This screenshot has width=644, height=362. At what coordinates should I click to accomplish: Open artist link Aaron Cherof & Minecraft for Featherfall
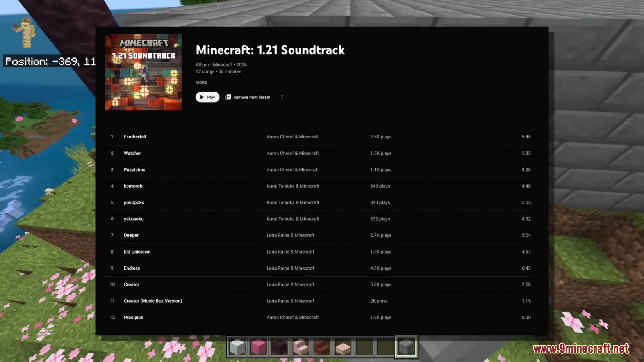pyautogui.click(x=293, y=137)
